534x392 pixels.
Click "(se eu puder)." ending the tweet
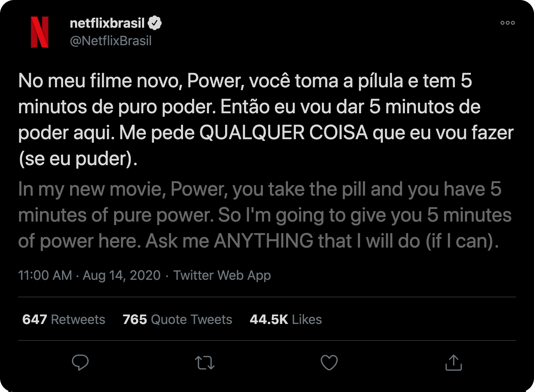tap(78, 159)
